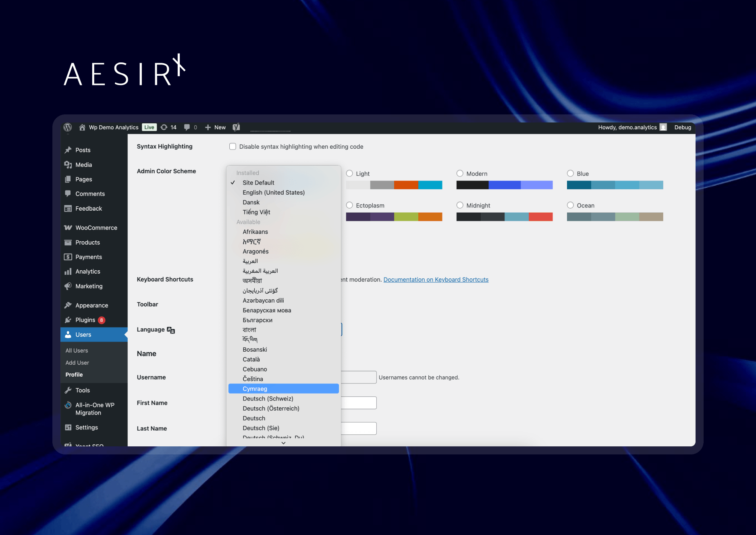Open the Media library from the sidebar
Screen dimensions: 756x535
[x=83, y=165]
